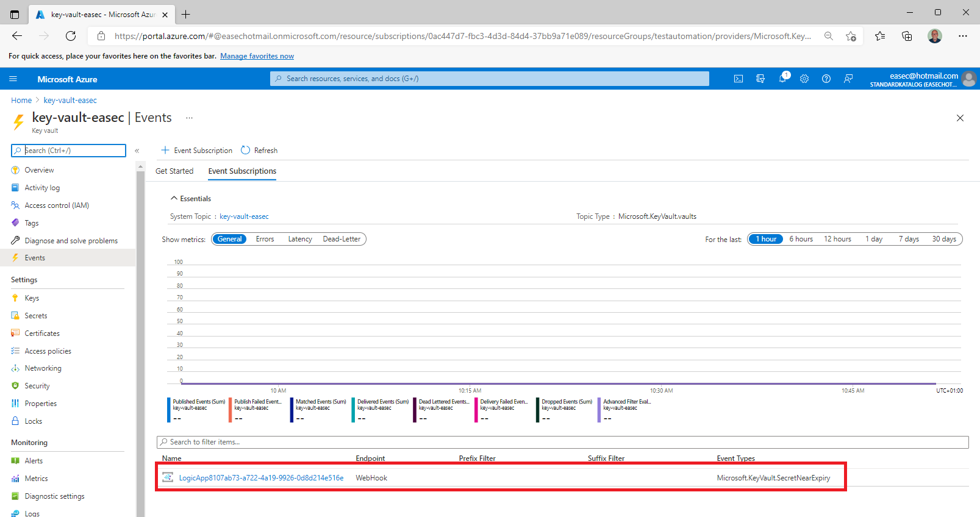The image size is (980, 517).
Task: Open the LogicApp event subscription link
Action: click(261, 478)
